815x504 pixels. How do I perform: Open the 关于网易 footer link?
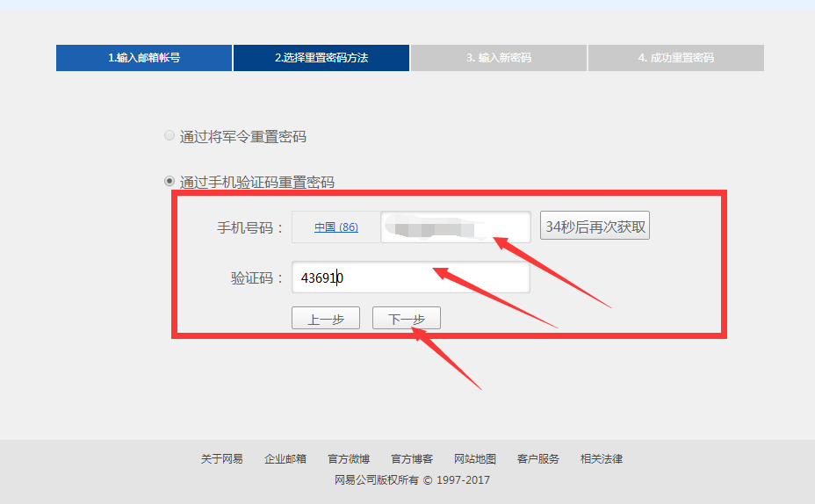[221, 459]
